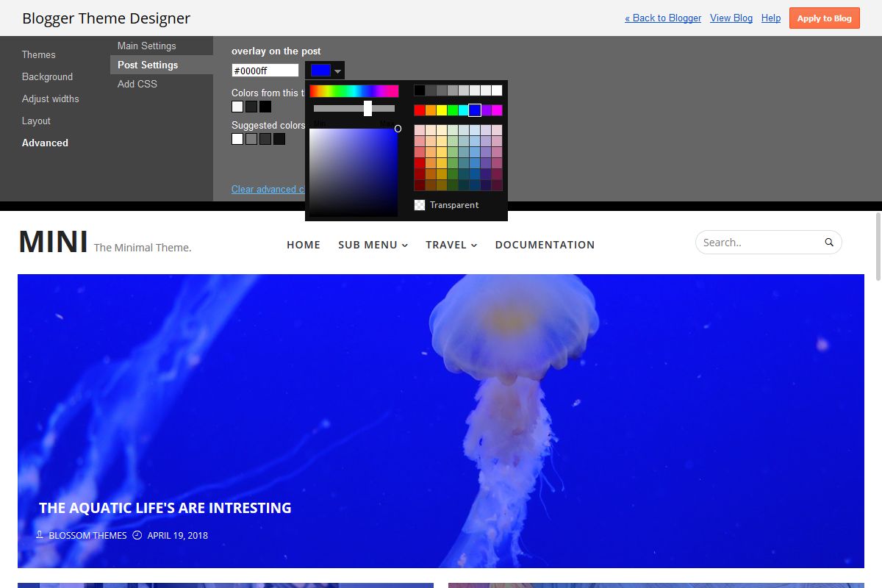The width and height of the screenshot is (882, 588).
Task: Click the #0000ff hex color input
Action: (x=265, y=70)
